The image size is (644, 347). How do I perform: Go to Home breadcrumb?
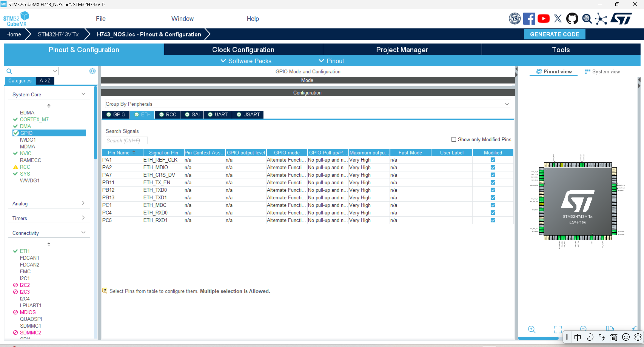point(14,34)
